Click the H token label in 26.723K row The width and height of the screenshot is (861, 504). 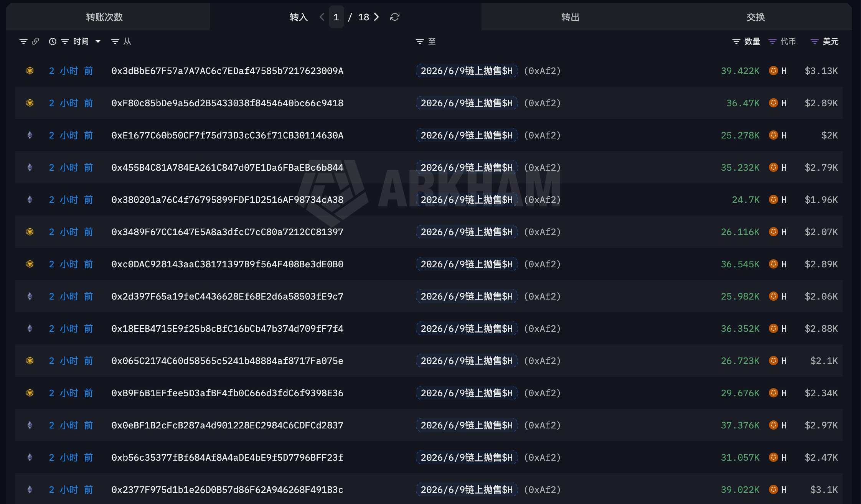(784, 361)
